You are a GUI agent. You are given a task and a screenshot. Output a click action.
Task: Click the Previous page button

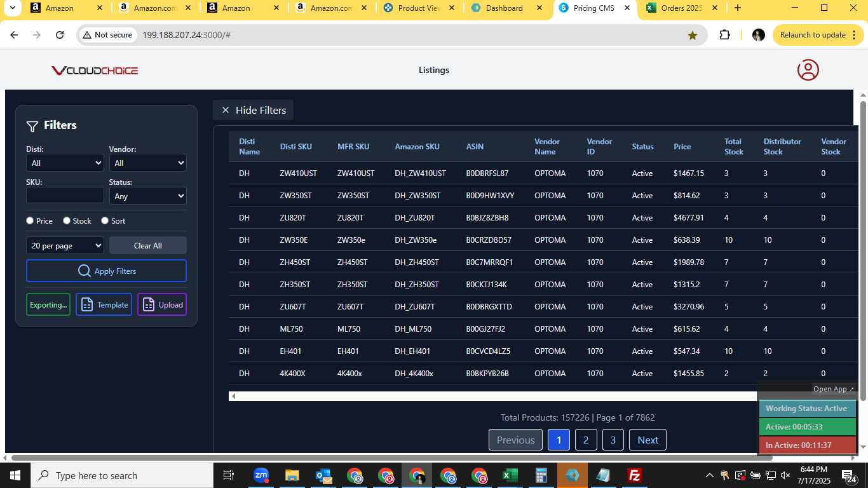click(x=515, y=440)
